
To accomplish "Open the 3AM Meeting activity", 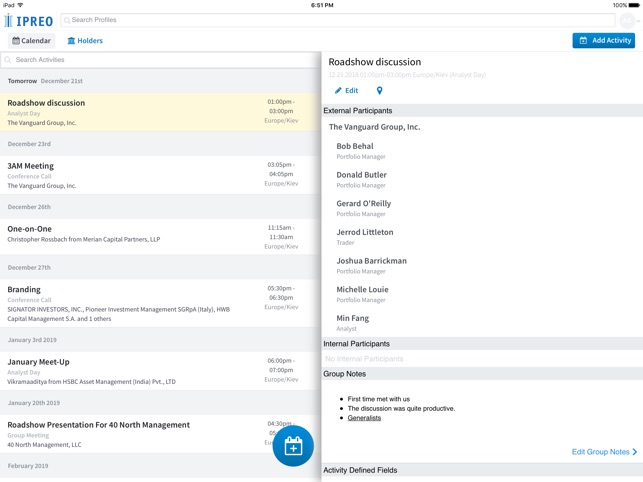I will point(160,175).
